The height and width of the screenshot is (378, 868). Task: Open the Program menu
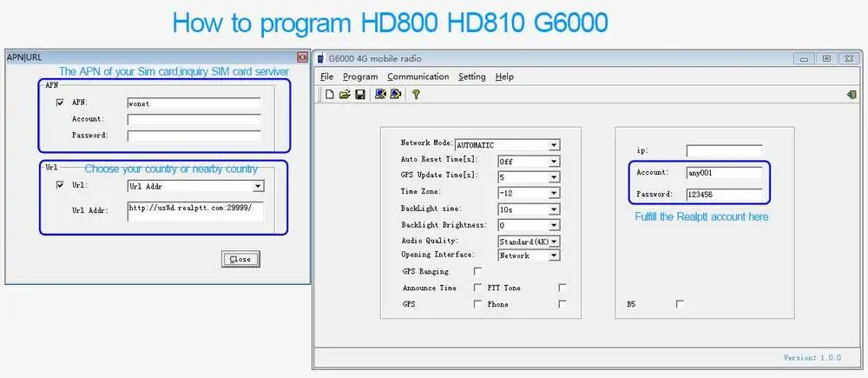360,76
